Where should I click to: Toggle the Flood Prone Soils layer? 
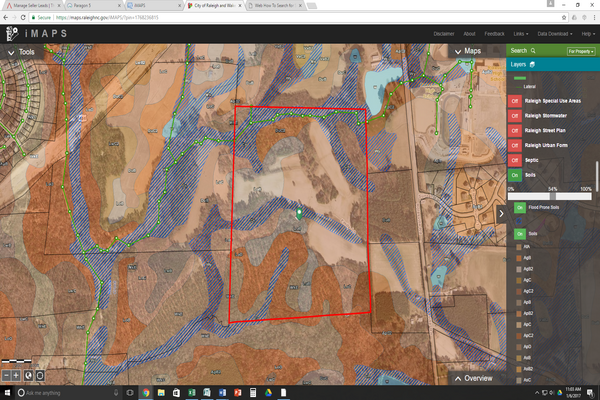[x=519, y=206]
